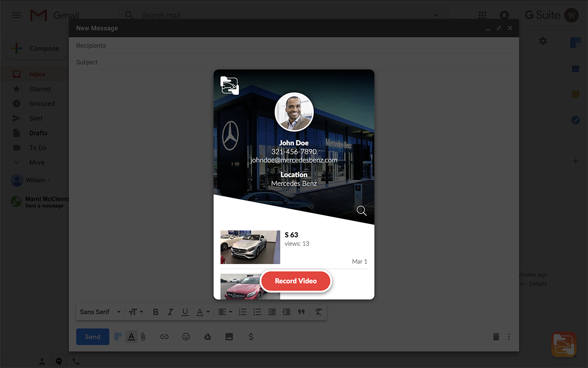Click the insert photo icon

click(229, 337)
